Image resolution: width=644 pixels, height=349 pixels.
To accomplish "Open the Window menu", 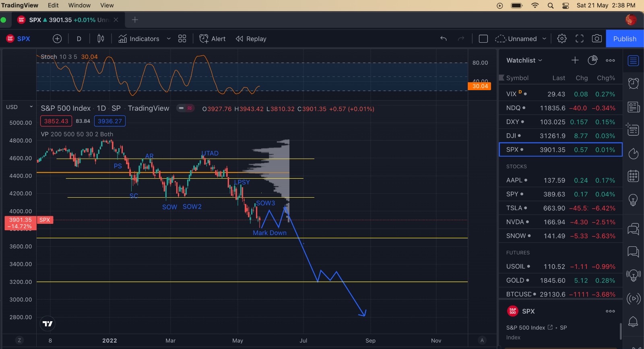I will click(x=79, y=5).
